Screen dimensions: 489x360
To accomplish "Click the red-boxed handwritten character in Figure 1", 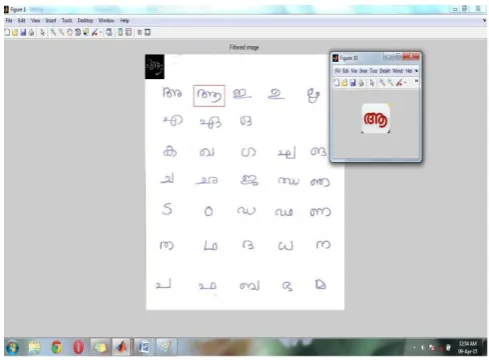I will point(209,96).
